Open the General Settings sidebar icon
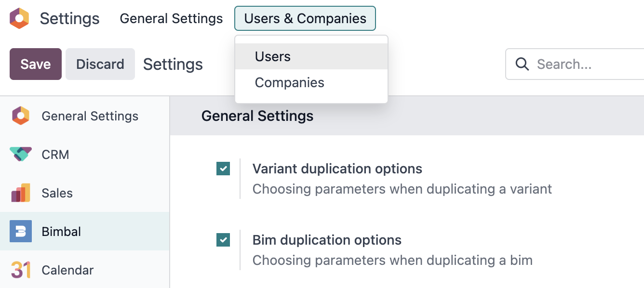644x288 pixels. tap(21, 116)
